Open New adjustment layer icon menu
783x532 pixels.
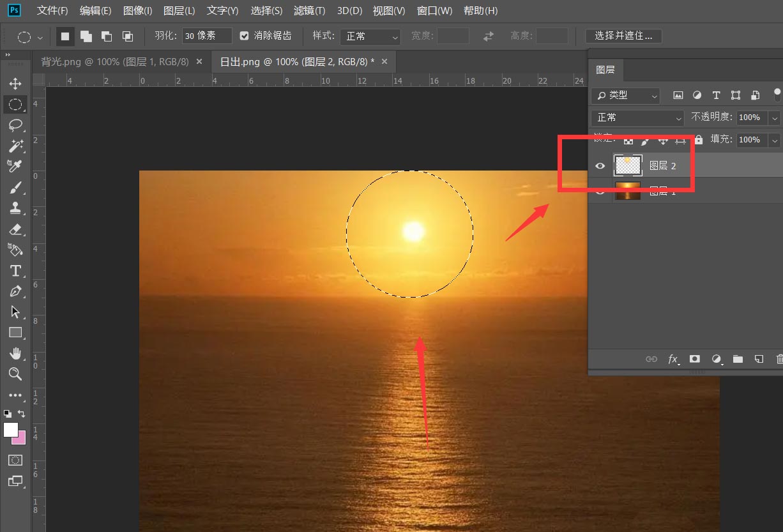point(717,359)
